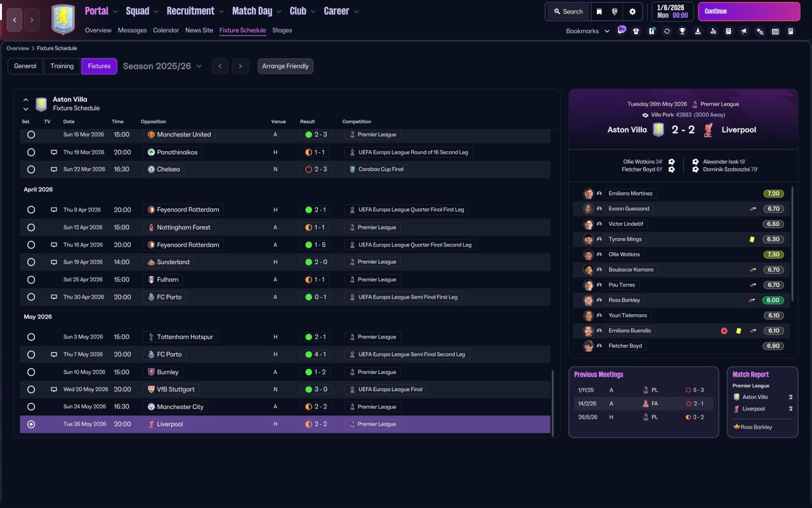This screenshot has width=812, height=508.
Task: Click the Search button
Action: click(568, 11)
